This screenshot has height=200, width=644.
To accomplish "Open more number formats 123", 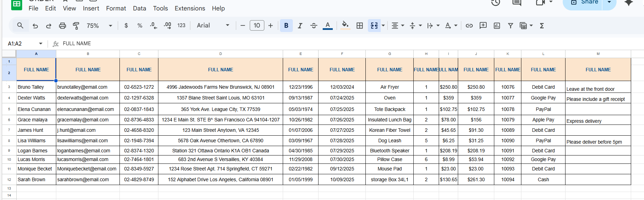I will (181, 25).
